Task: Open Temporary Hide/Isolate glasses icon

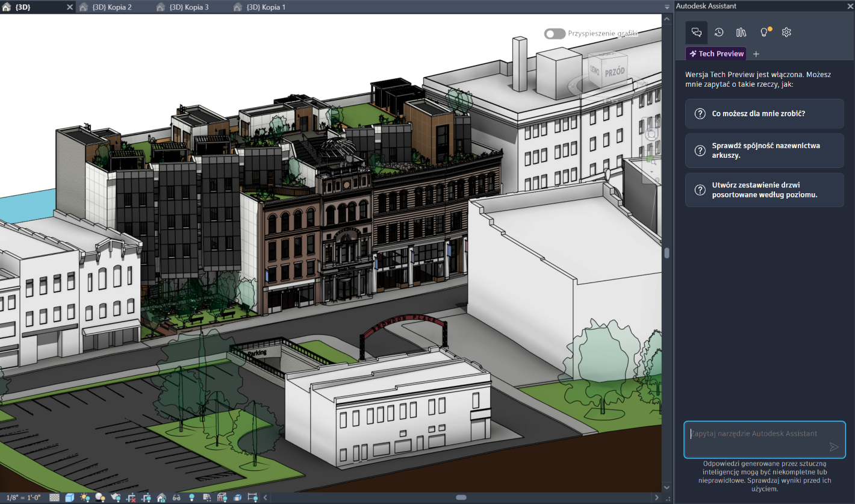Action: [176, 498]
